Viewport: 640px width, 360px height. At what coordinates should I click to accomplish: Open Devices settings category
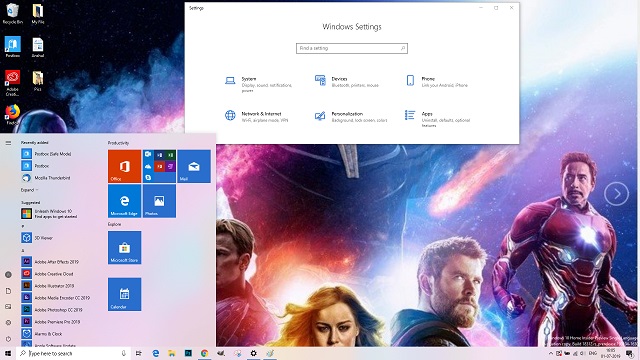(347, 82)
